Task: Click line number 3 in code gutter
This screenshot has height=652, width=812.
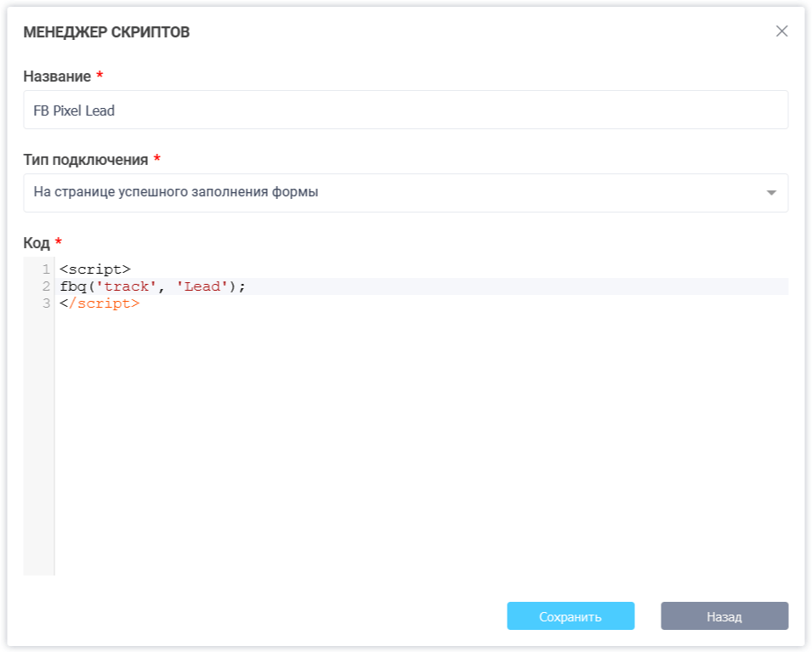Action: (46, 303)
